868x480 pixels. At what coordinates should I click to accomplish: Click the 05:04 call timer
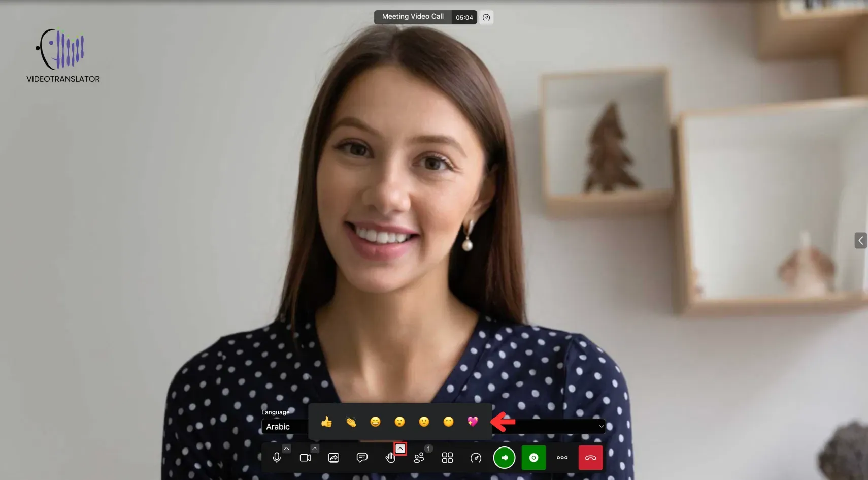464,17
